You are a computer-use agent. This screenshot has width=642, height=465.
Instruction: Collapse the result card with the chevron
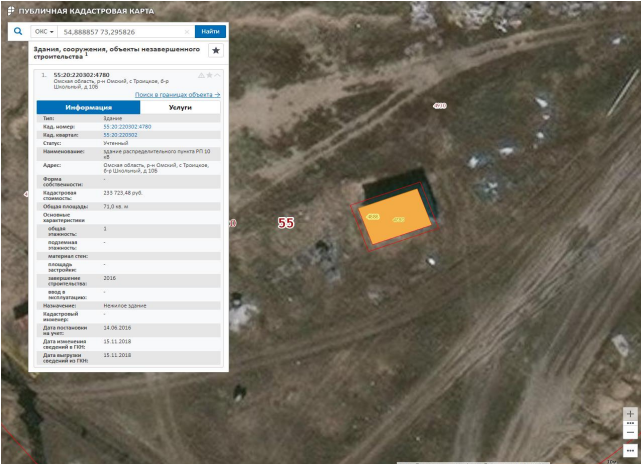click(x=218, y=75)
